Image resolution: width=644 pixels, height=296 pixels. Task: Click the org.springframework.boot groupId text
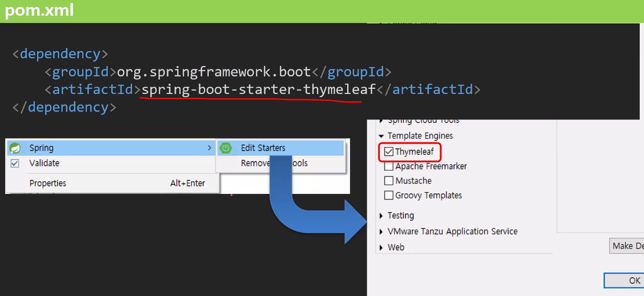coord(214,72)
